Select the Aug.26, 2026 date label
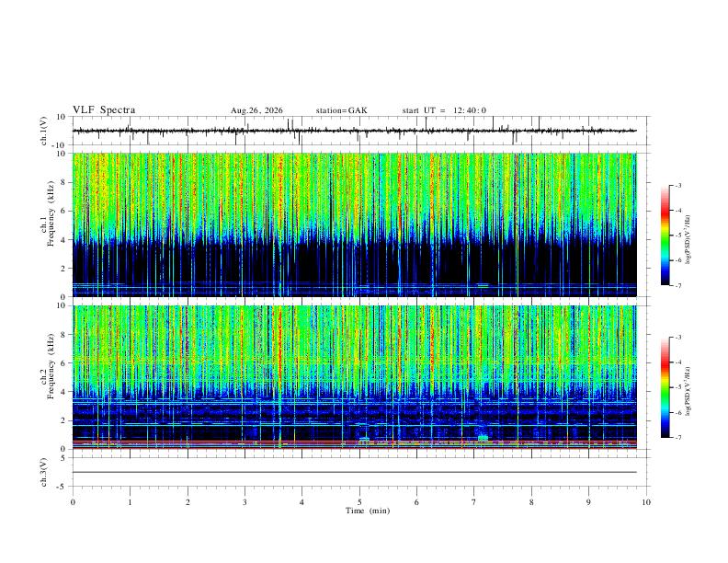 [256, 110]
